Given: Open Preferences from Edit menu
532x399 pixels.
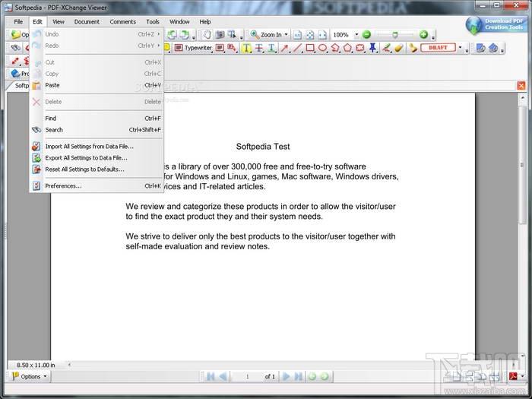Looking at the screenshot, I should tap(97, 186).
